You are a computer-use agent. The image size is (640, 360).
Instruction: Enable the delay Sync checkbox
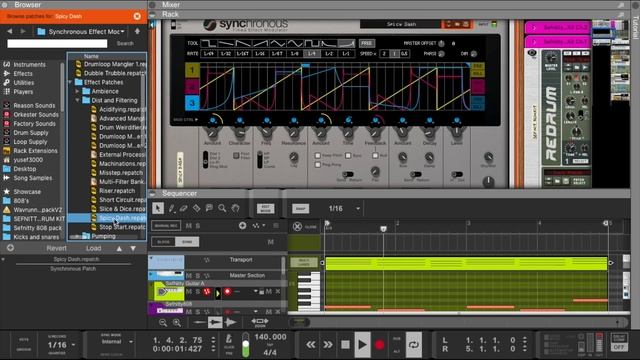(348, 156)
